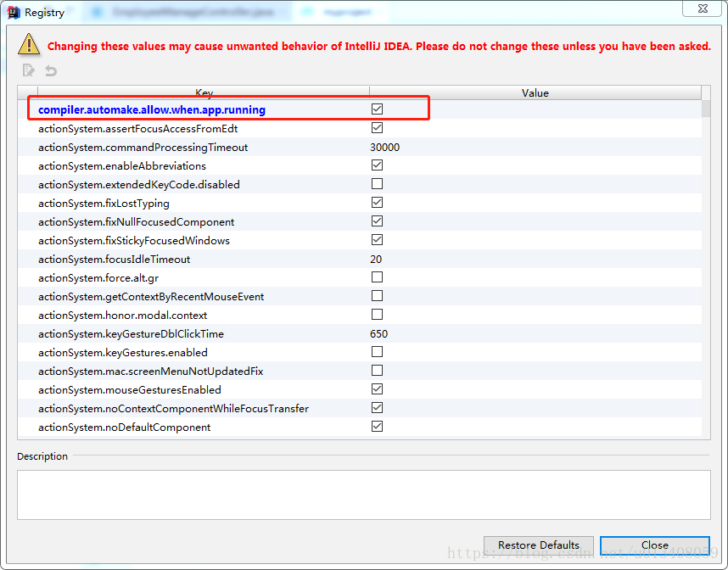
Task: Enable actionSystem.keyGestures.enabled checkbox
Action: coord(377,352)
